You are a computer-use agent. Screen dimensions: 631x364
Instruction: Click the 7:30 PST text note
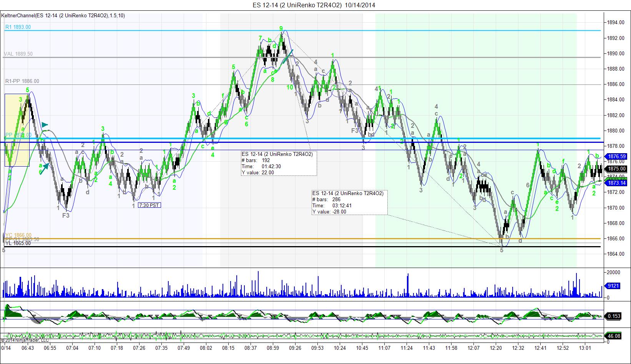click(x=149, y=205)
